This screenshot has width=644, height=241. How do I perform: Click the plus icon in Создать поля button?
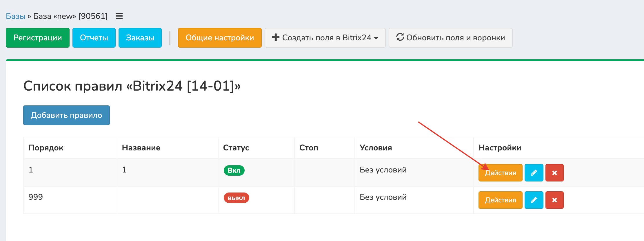(x=276, y=37)
